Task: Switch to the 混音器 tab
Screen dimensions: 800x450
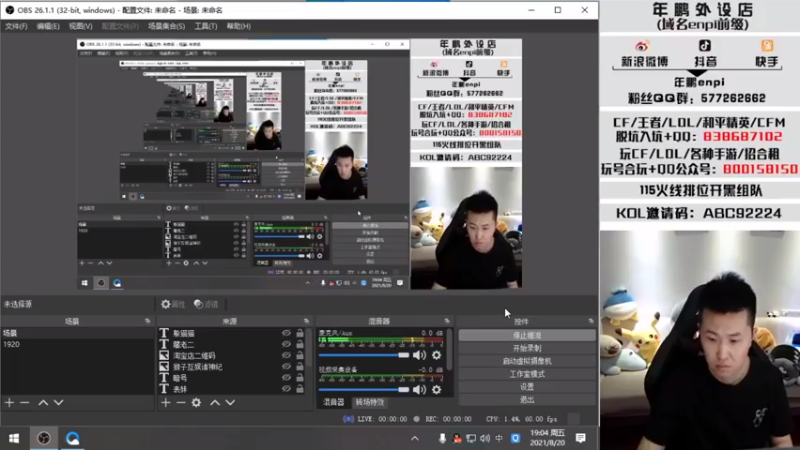Action: [334, 402]
